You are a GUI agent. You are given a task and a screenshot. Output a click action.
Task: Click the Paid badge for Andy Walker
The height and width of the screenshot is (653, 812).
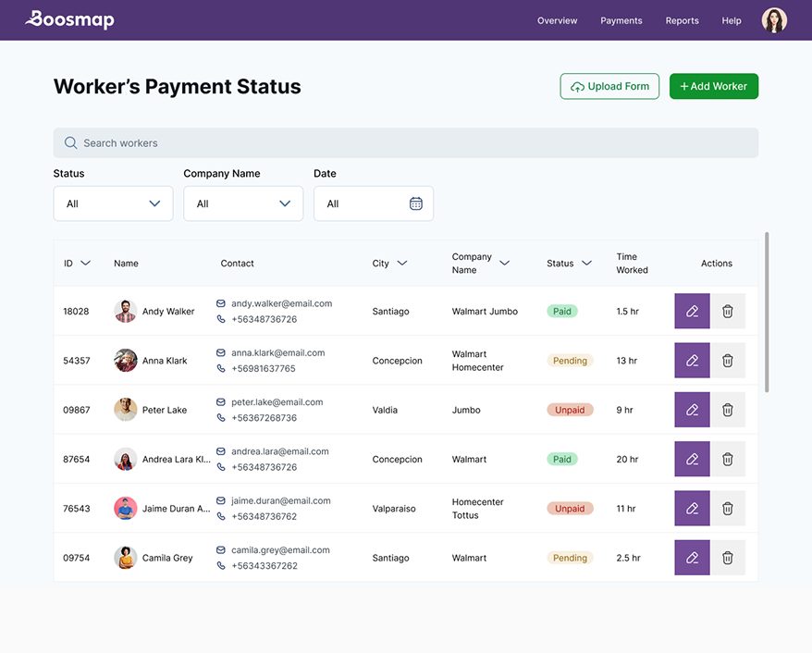[562, 311]
